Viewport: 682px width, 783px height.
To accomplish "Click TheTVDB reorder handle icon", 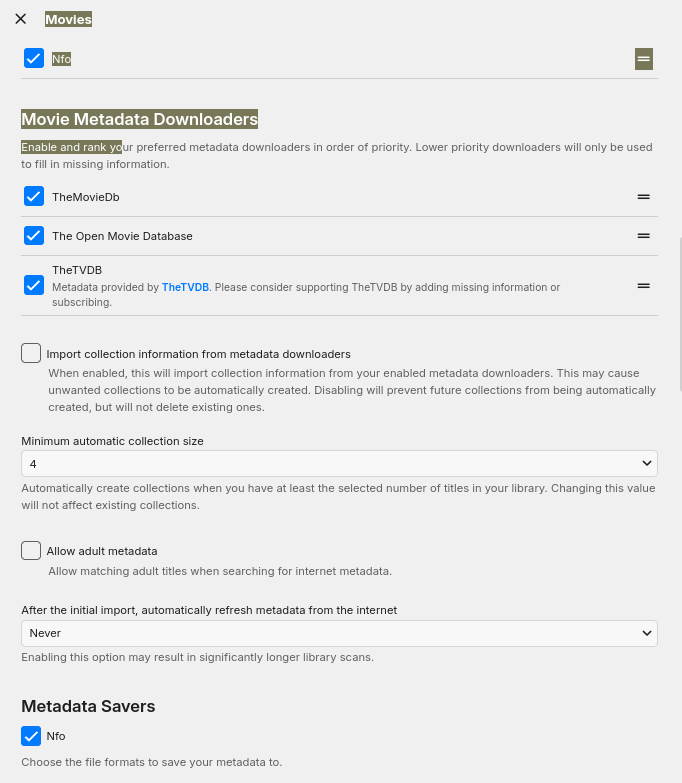I will (x=644, y=285).
